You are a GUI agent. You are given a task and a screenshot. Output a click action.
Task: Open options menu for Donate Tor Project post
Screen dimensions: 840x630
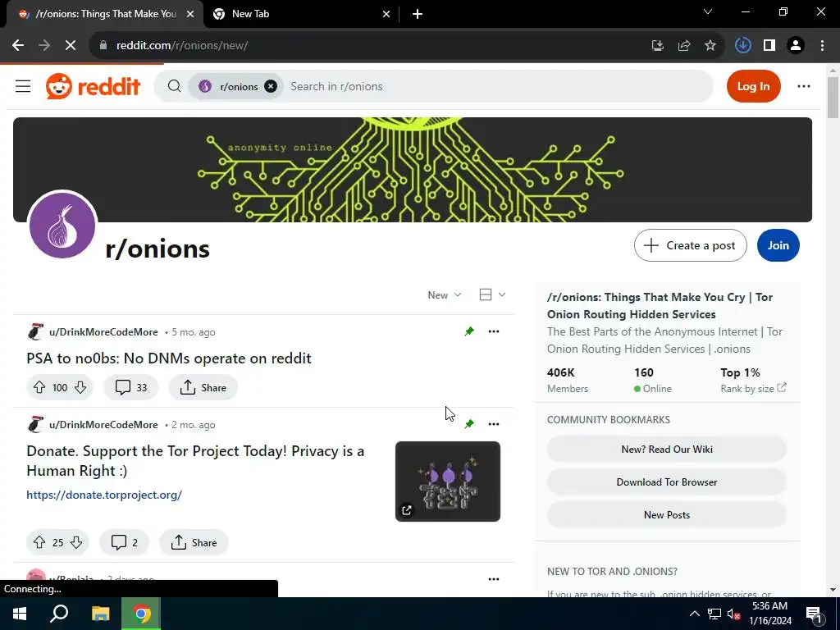493,424
